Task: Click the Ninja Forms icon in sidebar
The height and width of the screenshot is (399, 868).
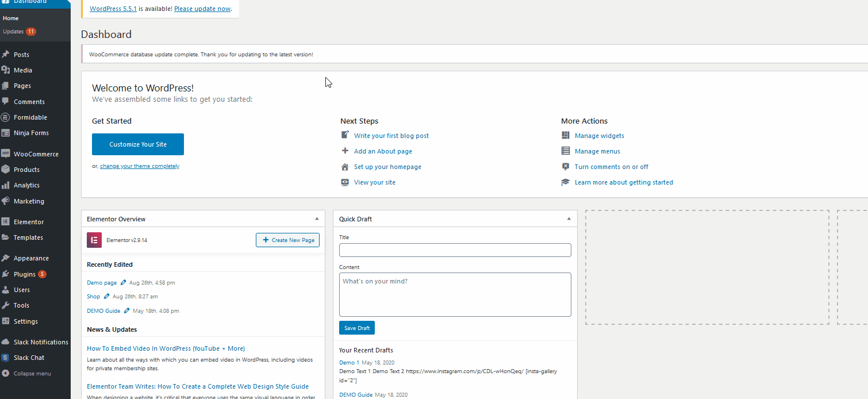Action: 6,133
